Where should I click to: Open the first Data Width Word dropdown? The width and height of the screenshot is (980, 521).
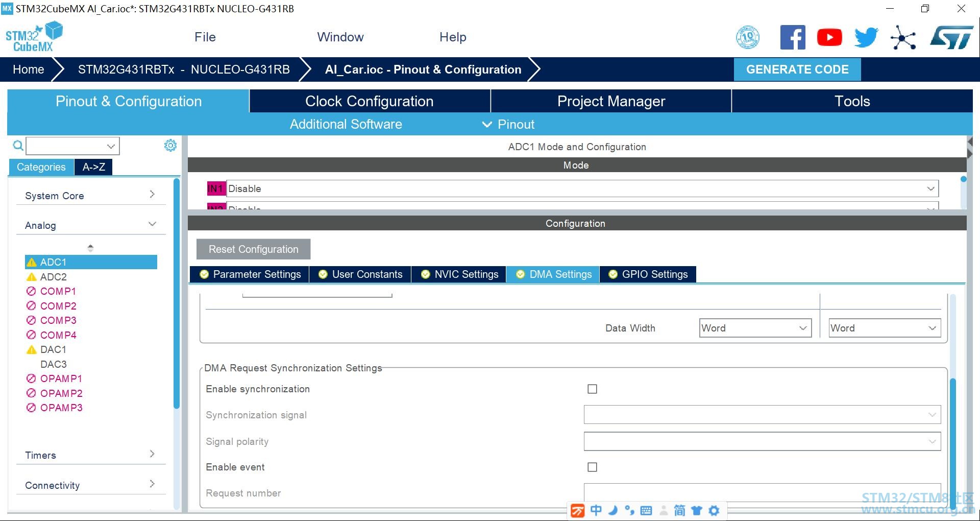pos(755,328)
